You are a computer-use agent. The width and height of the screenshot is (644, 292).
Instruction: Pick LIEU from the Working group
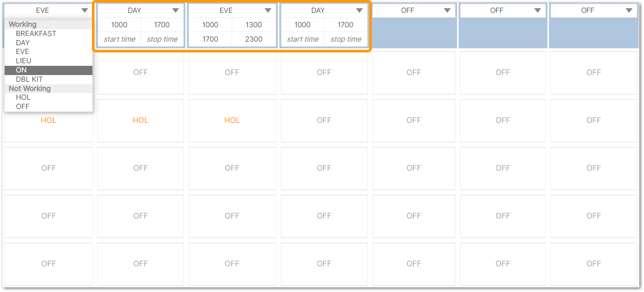click(x=24, y=61)
